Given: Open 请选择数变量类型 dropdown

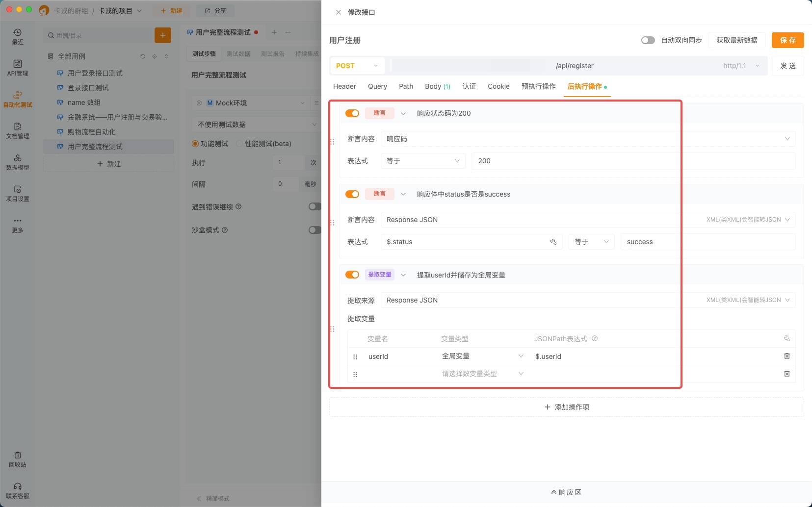Looking at the screenshot, I should pos(483,374).
